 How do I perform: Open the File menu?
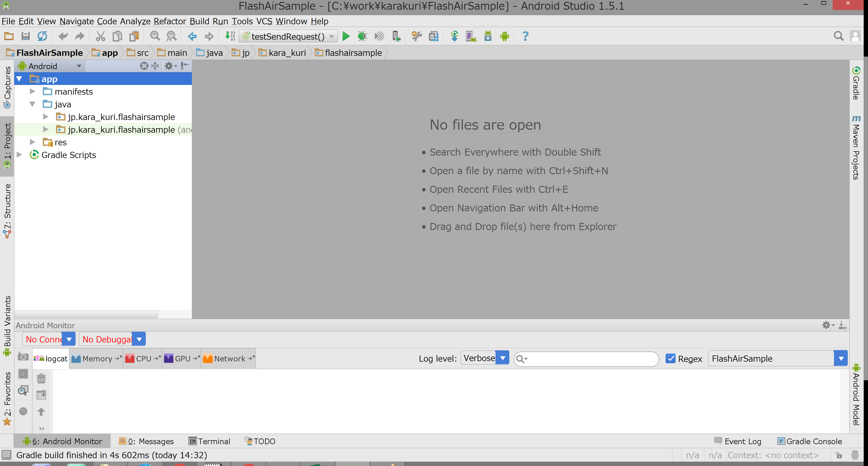pyautogui.click(x=8, y=21)
